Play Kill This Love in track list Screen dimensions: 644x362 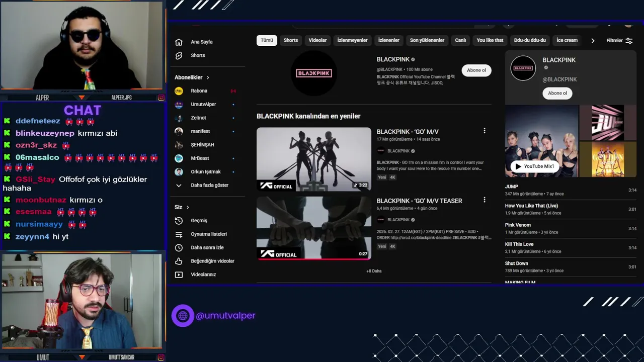(x=571, y=248)
